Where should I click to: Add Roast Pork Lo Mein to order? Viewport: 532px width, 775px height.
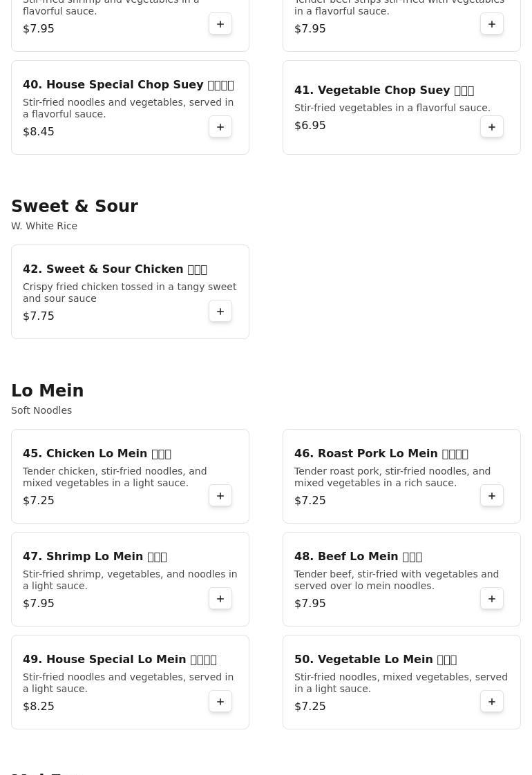point(491,496)
